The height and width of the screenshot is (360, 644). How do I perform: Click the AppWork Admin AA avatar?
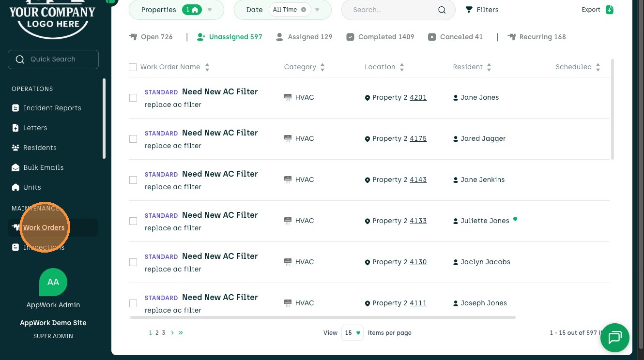click(x=53, y=282)
